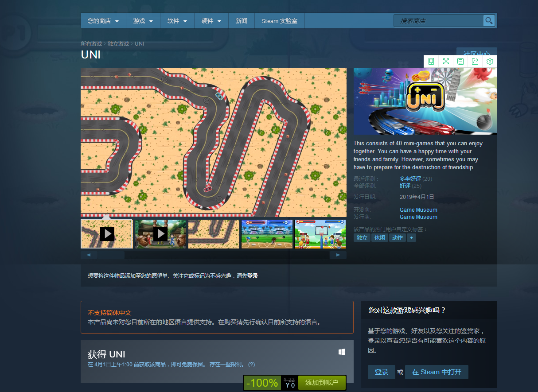Click the 在 Steam 中打开 button
The width and height of the screenshot is (538, 392).
tap(437, 372)
